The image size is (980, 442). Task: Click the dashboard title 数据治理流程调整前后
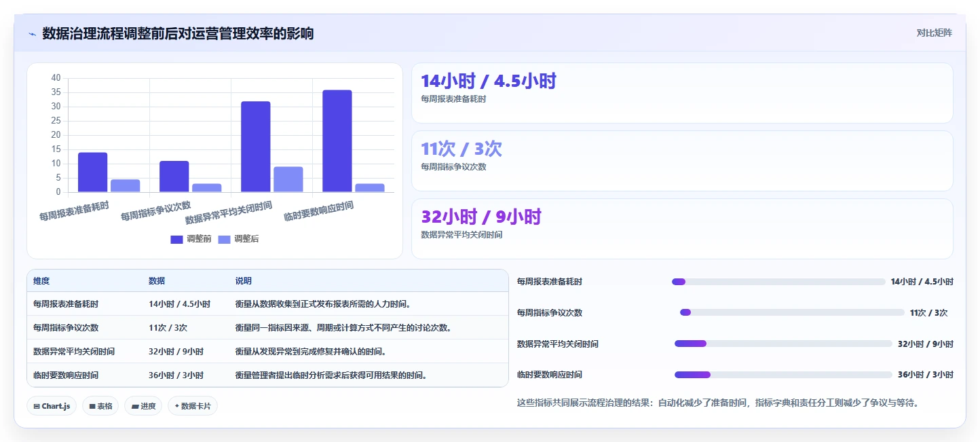coord(178,33)
